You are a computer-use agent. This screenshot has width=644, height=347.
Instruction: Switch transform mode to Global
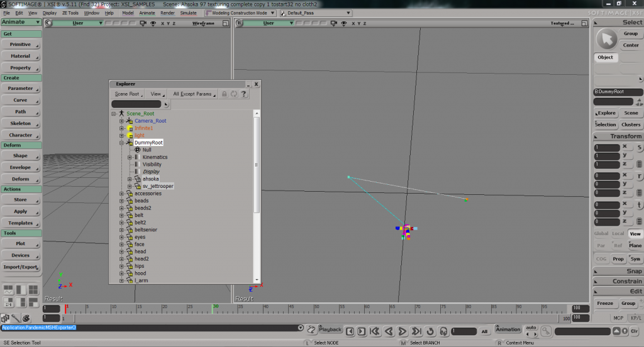601,234
